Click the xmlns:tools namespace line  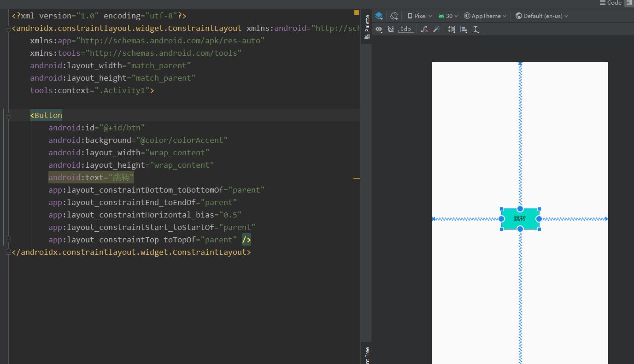(136, 53)
